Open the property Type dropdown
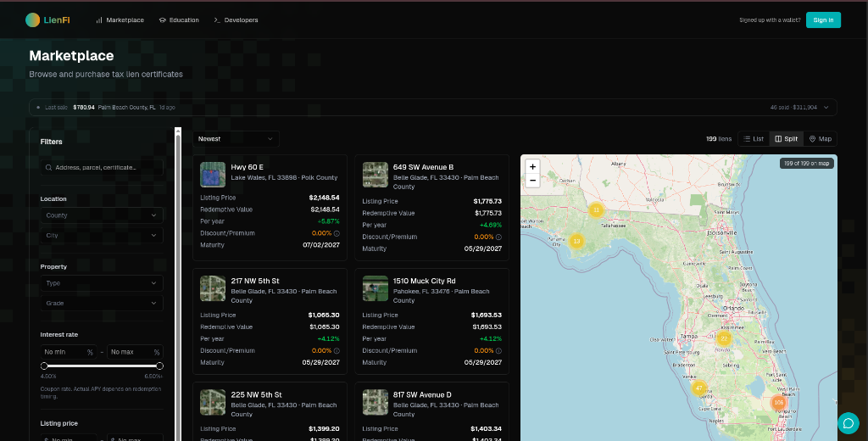 tap(102, 283)
